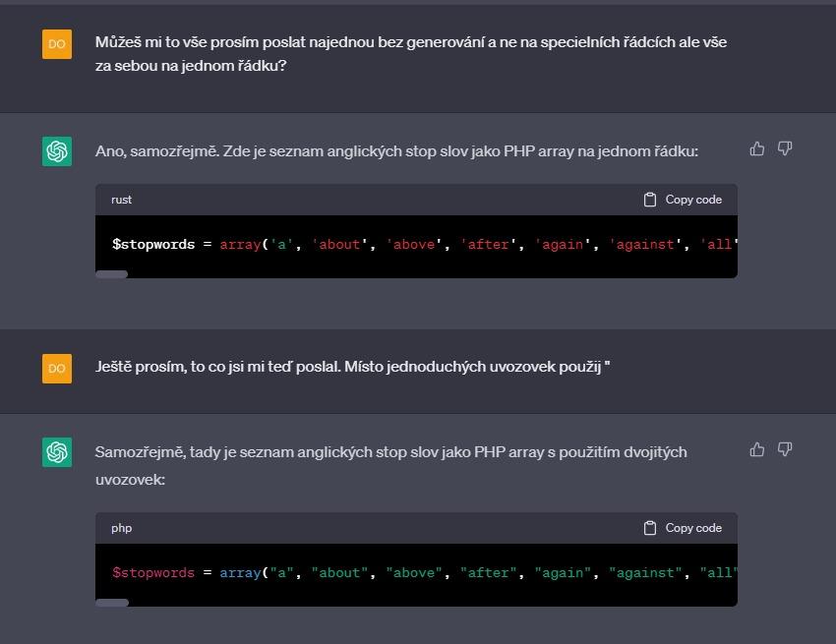Click the DO avatar next to 'Ještě prosím' message
Image resolution: width=836 pixels, height=644 pixels.
(57, 369)
